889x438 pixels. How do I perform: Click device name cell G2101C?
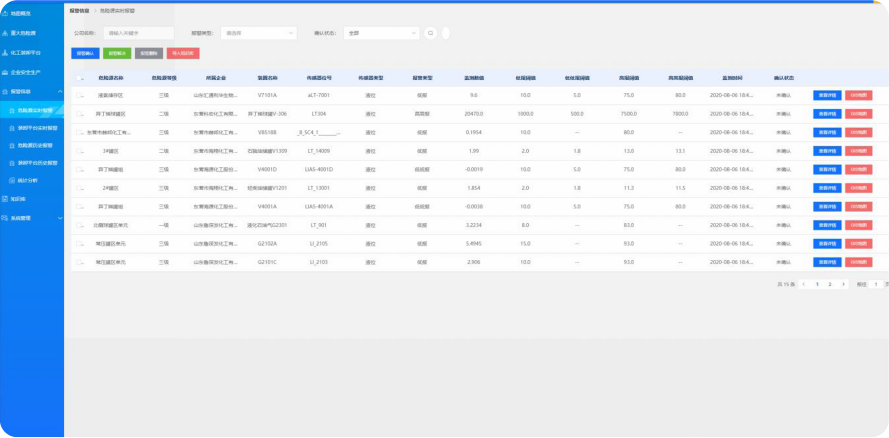click(x=267, y=262)
